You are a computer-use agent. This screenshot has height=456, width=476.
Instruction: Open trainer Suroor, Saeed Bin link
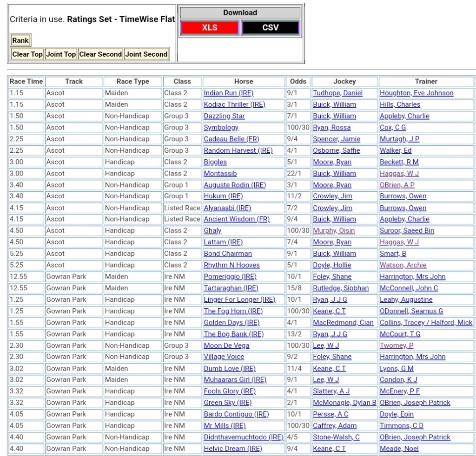[407, 231]
